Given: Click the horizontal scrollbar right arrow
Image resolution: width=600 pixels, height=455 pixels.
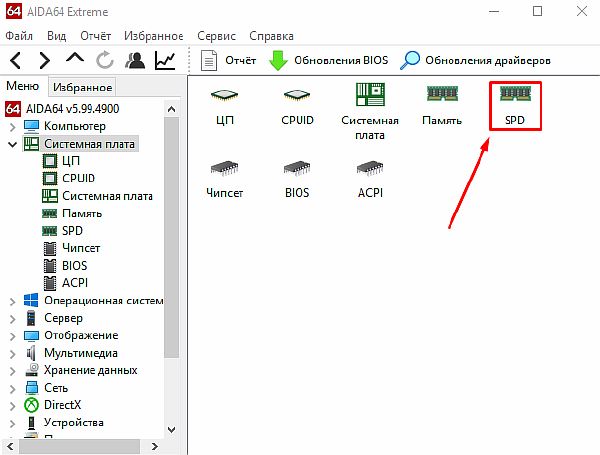Looking at the screenshot, I should tap(154, 446).
